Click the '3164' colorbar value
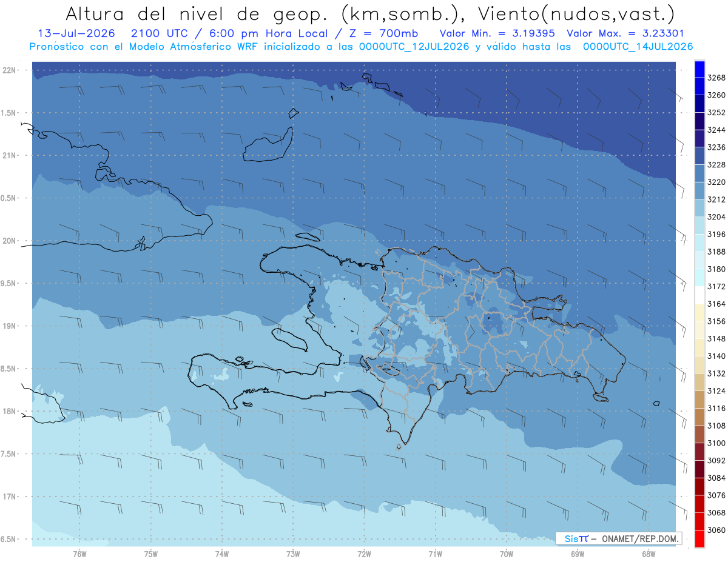Viewport: 728px width, 562px height. pyautogui.click(x=716, y=304)
